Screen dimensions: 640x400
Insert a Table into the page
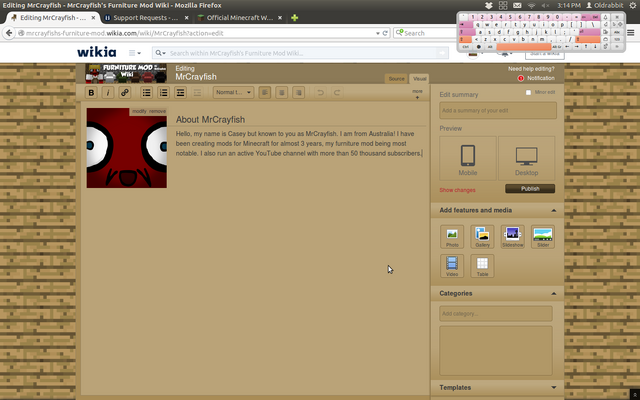[x=482, y=266]
